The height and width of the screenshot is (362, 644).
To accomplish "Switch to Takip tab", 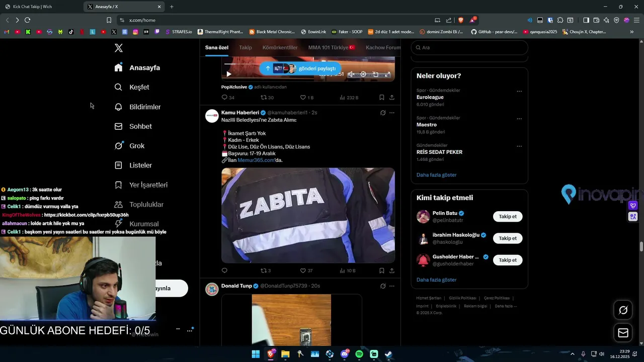I will (x=246, y=47).
